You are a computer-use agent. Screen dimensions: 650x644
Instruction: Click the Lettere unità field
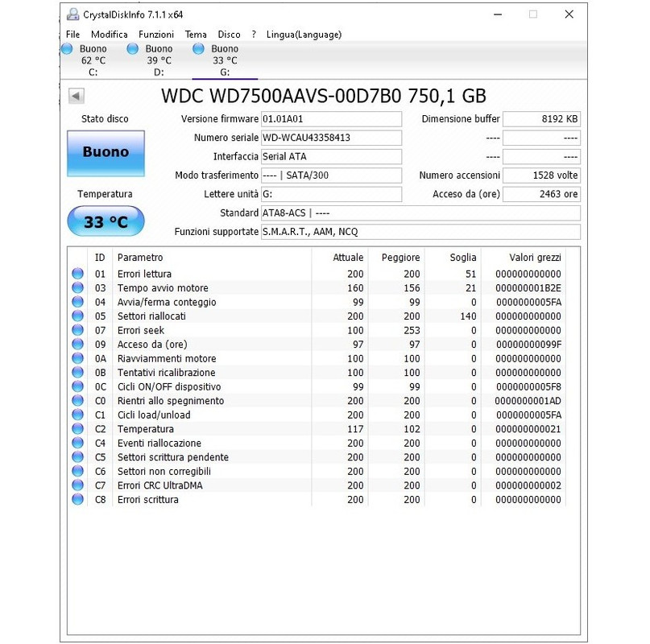(x=331, y=194)
